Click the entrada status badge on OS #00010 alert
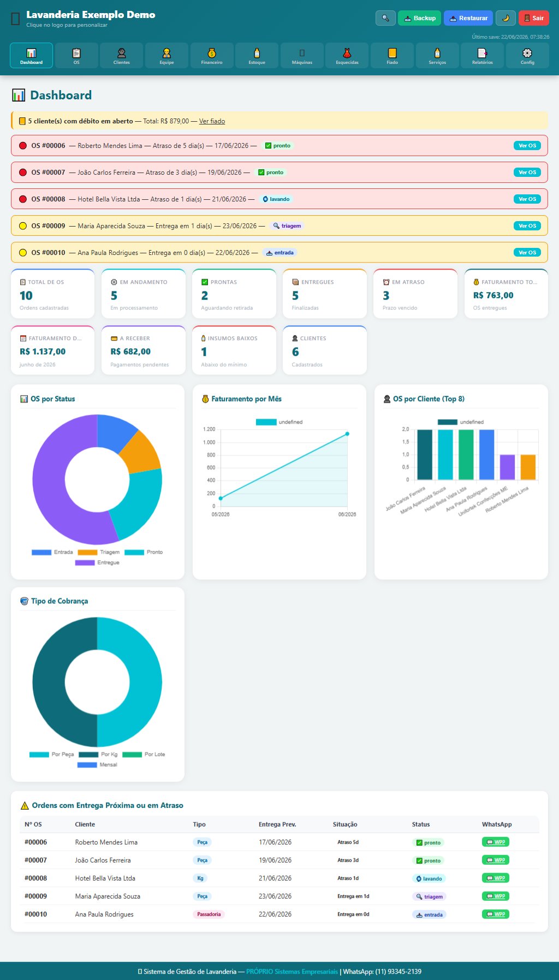The width and height of the screenshot is (559, 980). coord(279,253)
